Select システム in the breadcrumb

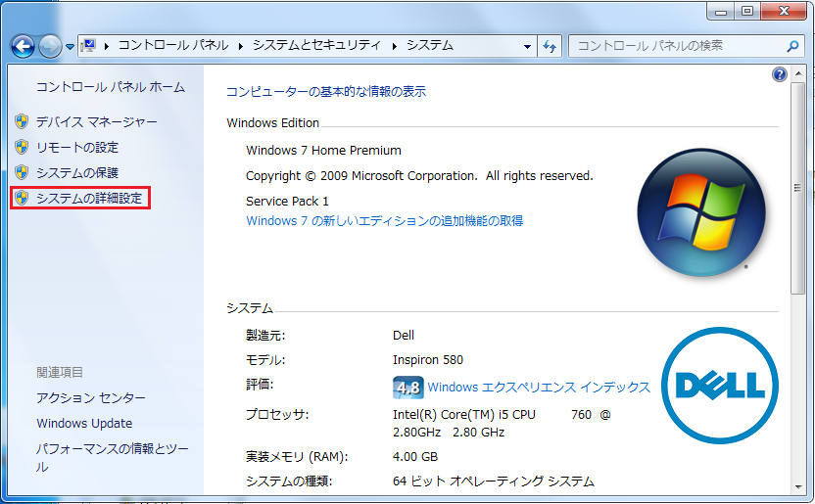(430, 46)
